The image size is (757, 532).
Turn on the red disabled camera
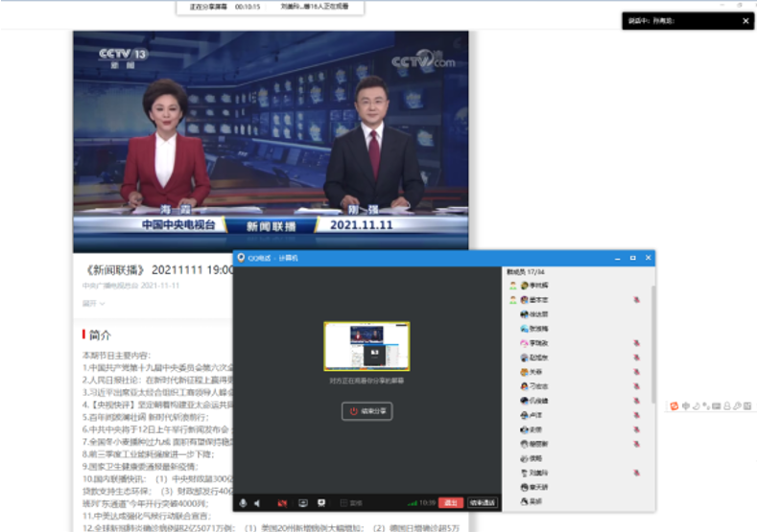pos(282,502)
